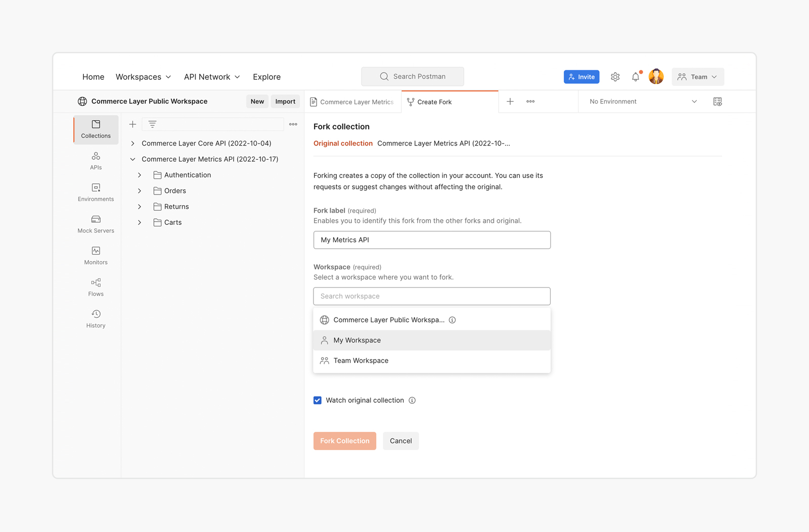Open the Collections sidebar panel
The height and width of the screenshot is (532, 809).
(96, 129)
